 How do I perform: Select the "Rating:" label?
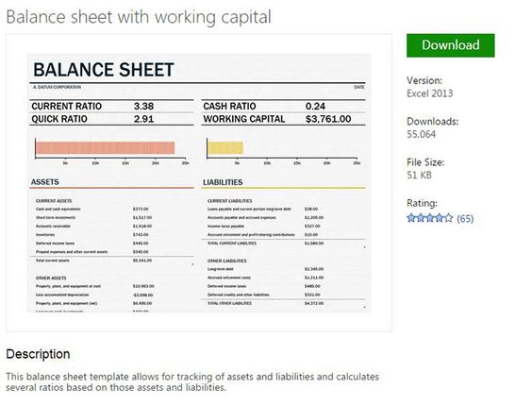pos(422,203)
